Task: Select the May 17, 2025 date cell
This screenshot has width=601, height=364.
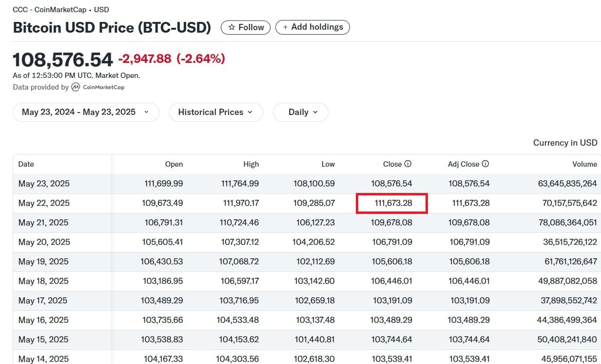Action: click(x=44, y=301)
